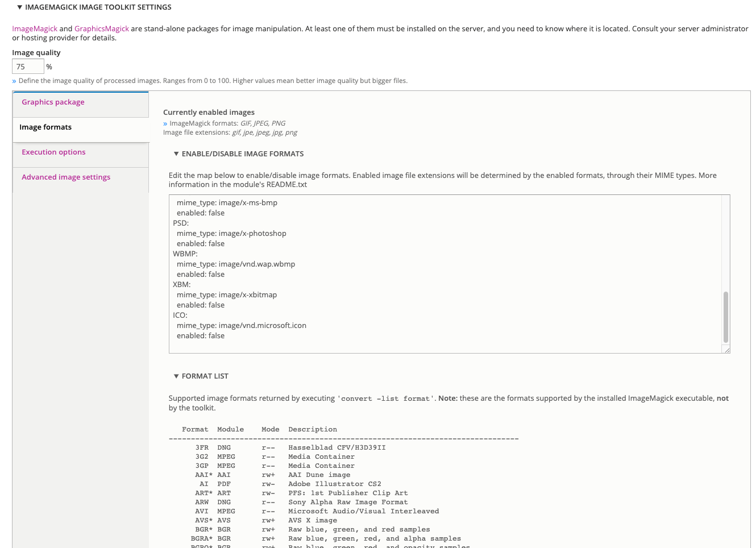Click 'mime_type: image/x-photoshop' line
The image size is (756, 548).
tap(231, 234)
